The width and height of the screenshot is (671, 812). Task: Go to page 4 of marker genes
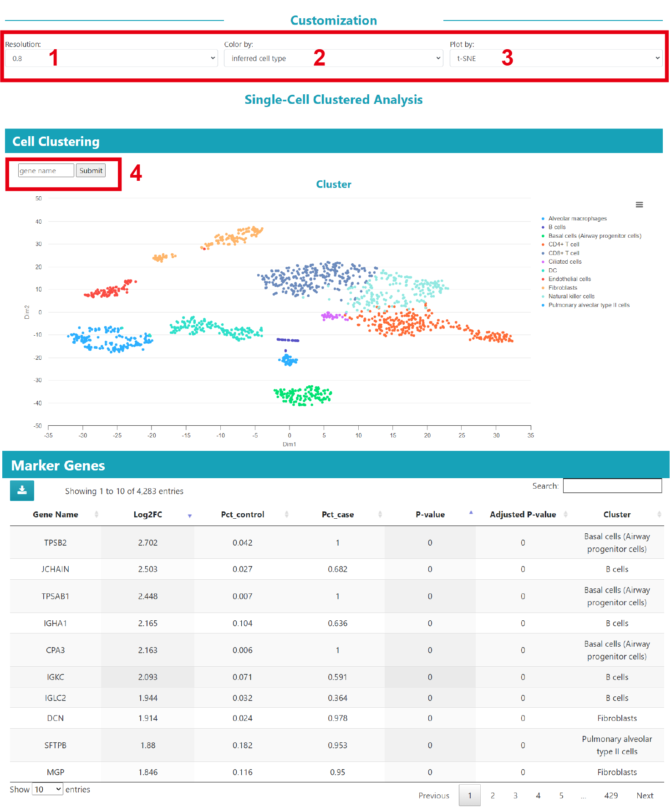pyautogui.click(x=538, y=796)
